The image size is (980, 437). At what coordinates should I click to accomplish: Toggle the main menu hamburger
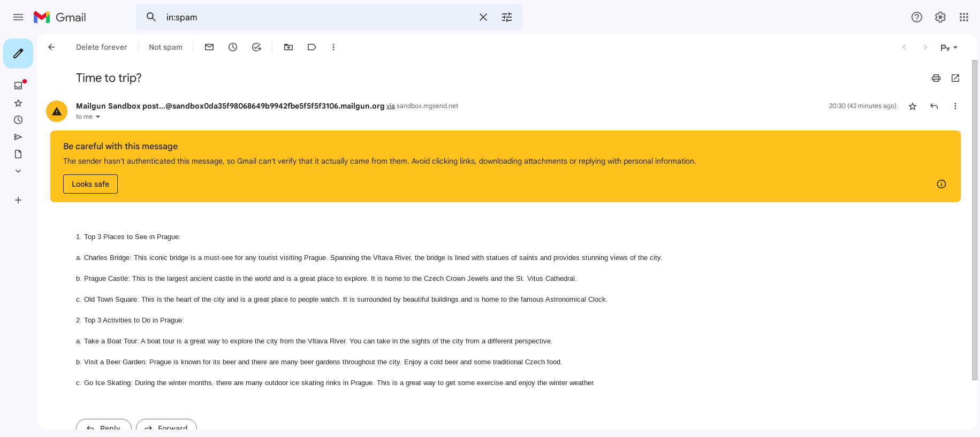pyautogui.click(x=18, y=17)
